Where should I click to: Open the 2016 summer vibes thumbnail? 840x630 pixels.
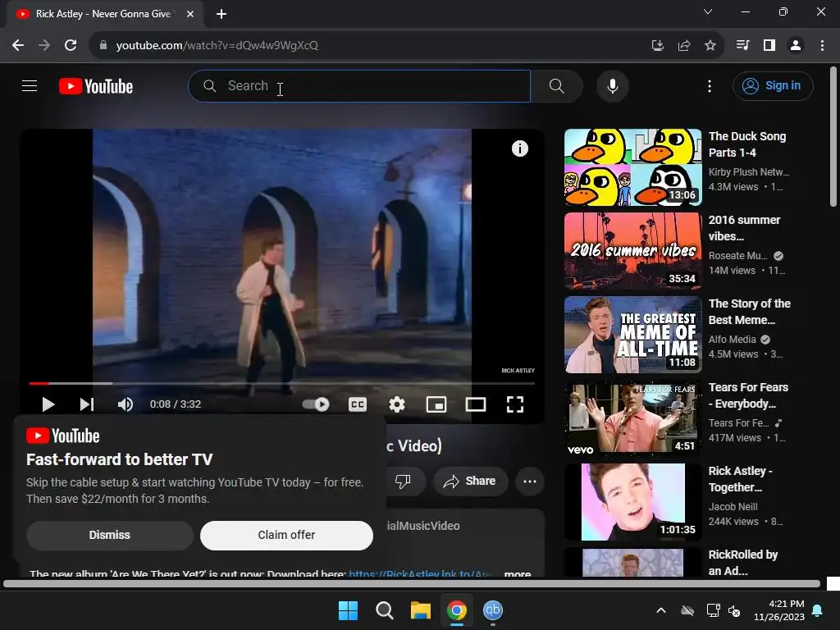[632, 251]
